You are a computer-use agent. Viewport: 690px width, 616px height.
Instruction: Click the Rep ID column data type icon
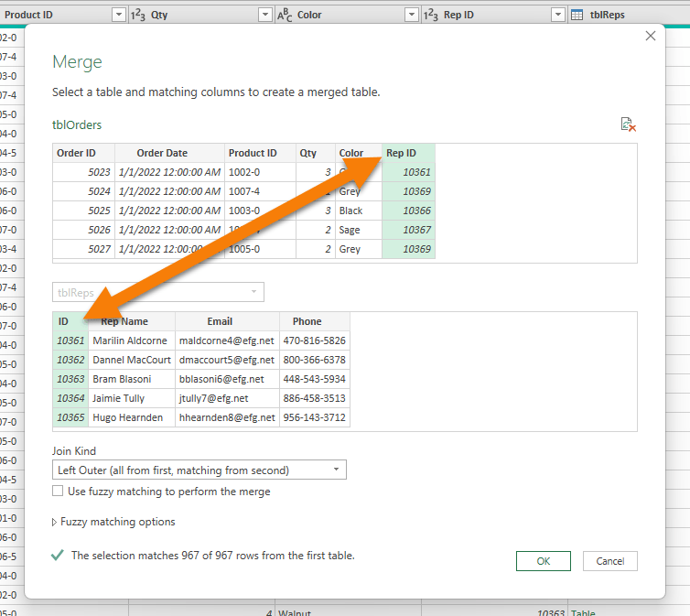[431, 15]
